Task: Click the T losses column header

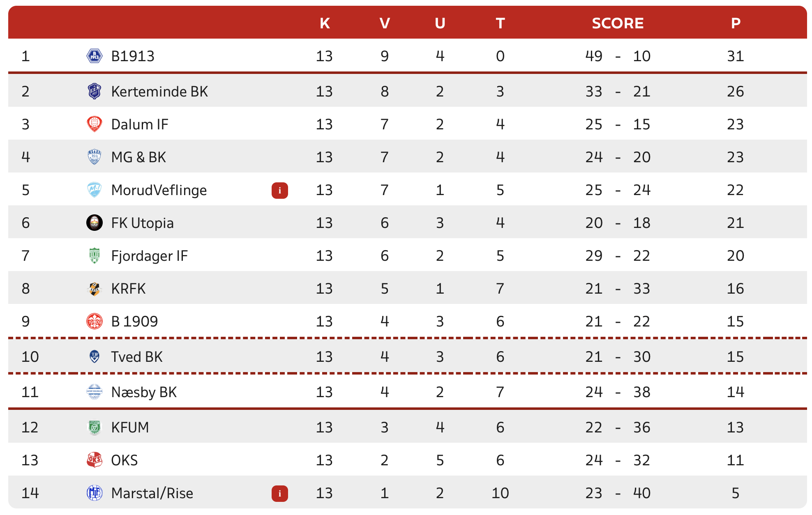Action: (500, 23)
